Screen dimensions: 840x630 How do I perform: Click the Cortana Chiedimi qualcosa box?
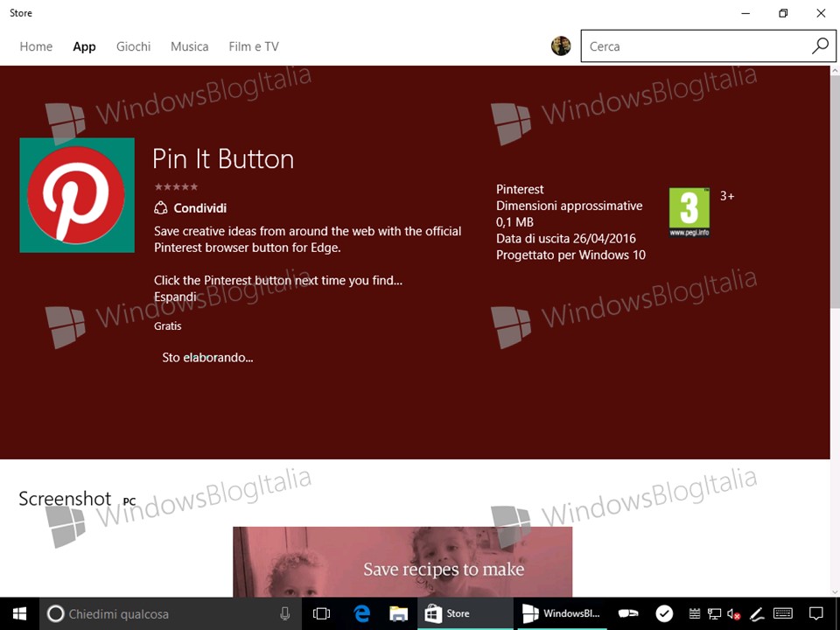point(171,614)
